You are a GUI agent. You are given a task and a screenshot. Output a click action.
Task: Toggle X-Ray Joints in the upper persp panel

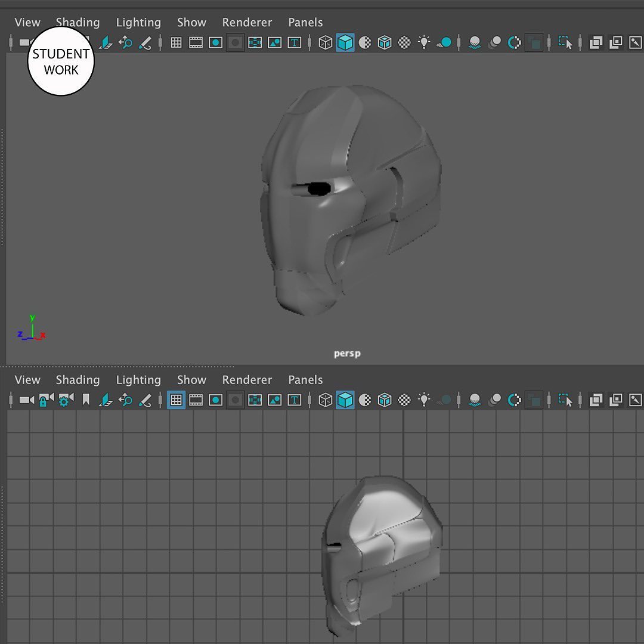click(636, 43)
